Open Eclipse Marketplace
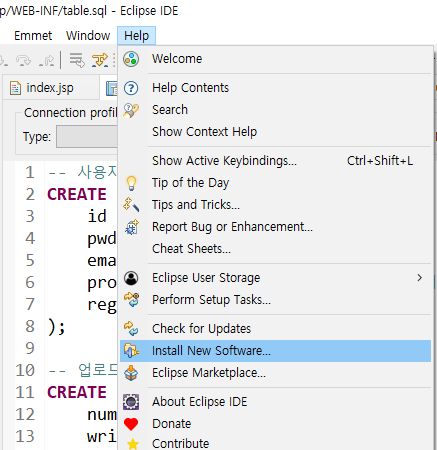The width and height of the screenshot is (437, 450). click(275, 373)
